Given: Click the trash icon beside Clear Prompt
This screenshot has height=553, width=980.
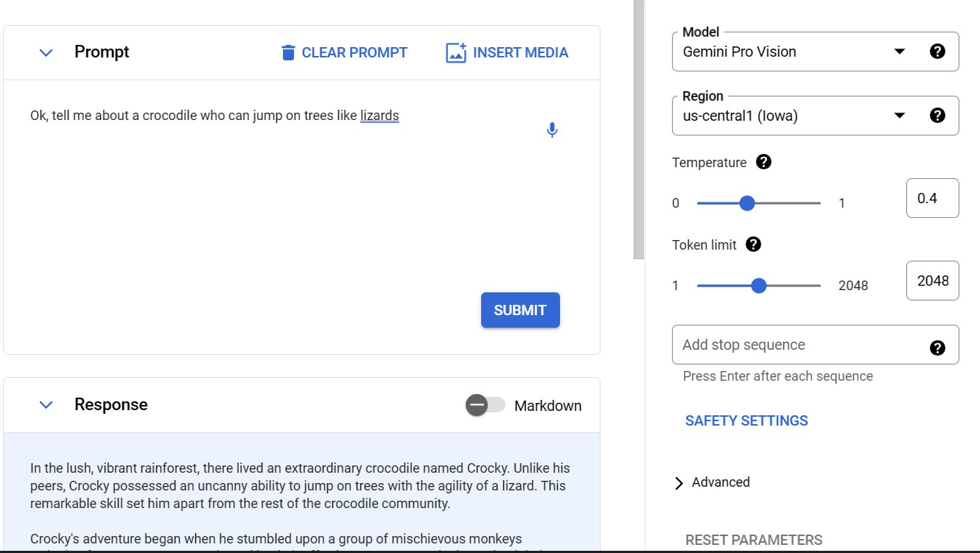Looking at the screenshot, I should (288, 53).
